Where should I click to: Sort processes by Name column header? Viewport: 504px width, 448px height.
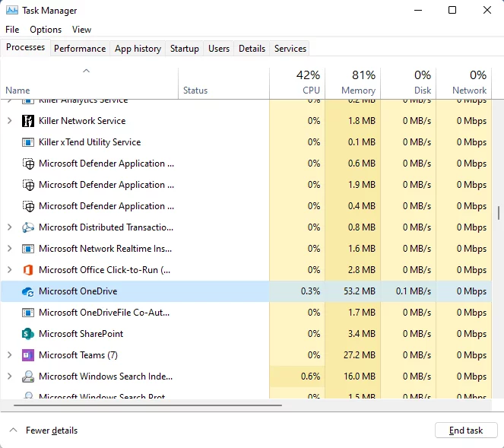pyautogui.click(x=90, y=84)
